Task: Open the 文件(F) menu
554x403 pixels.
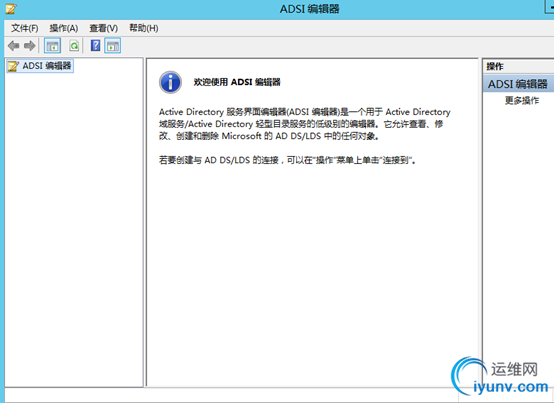Action: pyautogui.click(x=24, y=28)
